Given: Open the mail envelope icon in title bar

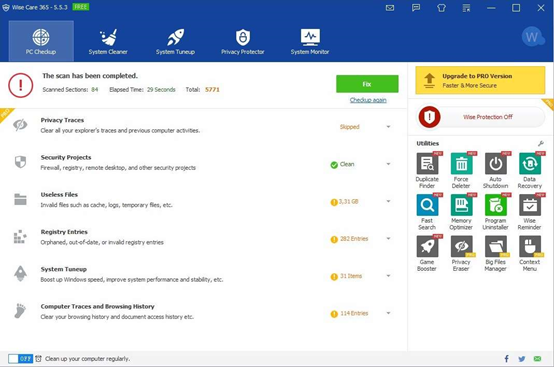Looking at the screenshot, I should 390,8.
